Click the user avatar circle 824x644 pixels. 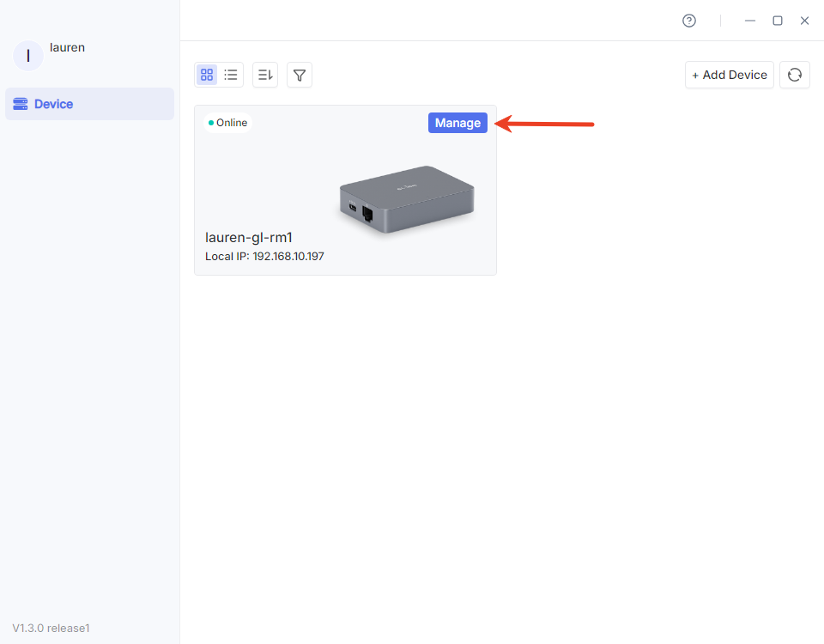click(x=28, y=56)
